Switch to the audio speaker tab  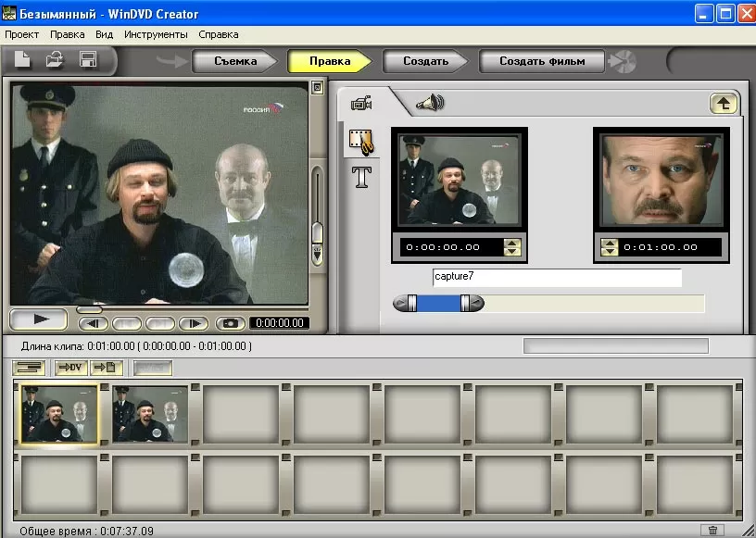pyautogui.click(x=429, y=103)
